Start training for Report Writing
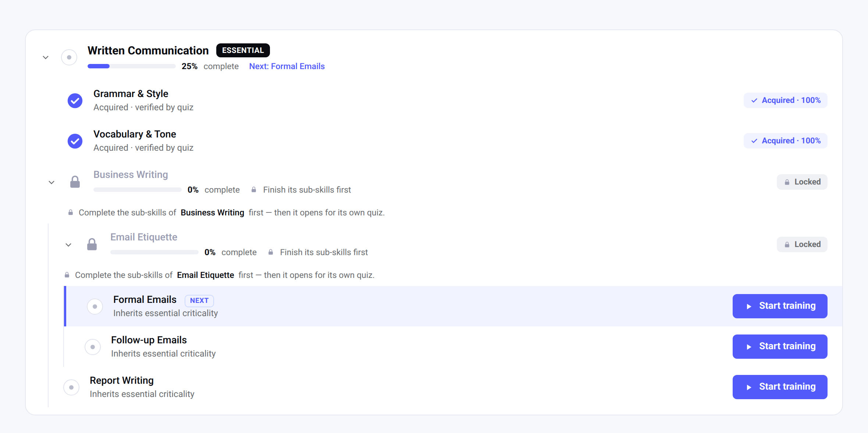Image resolution: width=868 pixels, height=433 pixels. [x=780, y=387]
